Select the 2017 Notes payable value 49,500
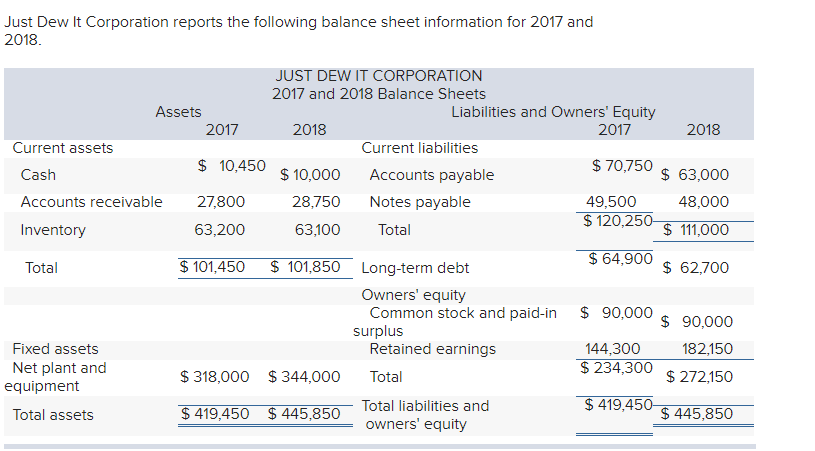815x451 pixels. 610,201
